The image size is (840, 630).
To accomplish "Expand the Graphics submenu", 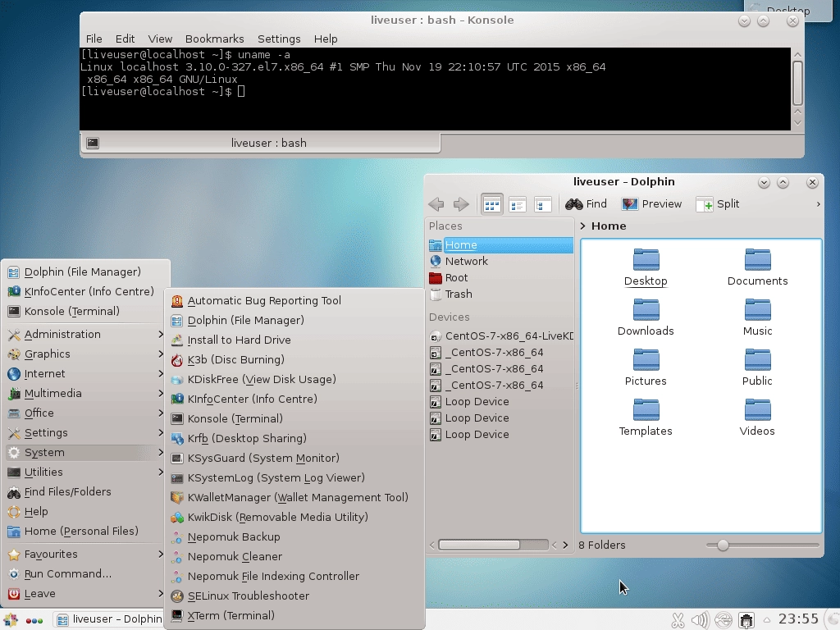I will tap(85, 354).
